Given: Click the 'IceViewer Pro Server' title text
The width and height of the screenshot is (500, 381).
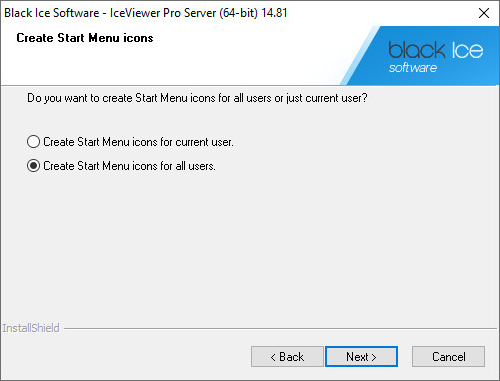Looking at the screenshot, I should click(x=163, y=13).
